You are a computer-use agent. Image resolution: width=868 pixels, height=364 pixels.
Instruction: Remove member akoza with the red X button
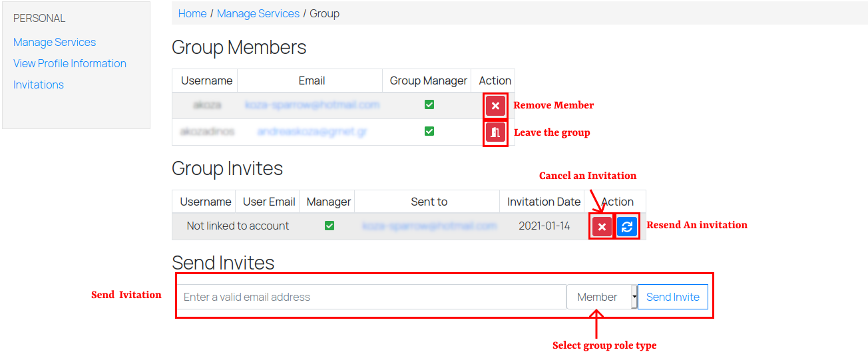point(495,106)
